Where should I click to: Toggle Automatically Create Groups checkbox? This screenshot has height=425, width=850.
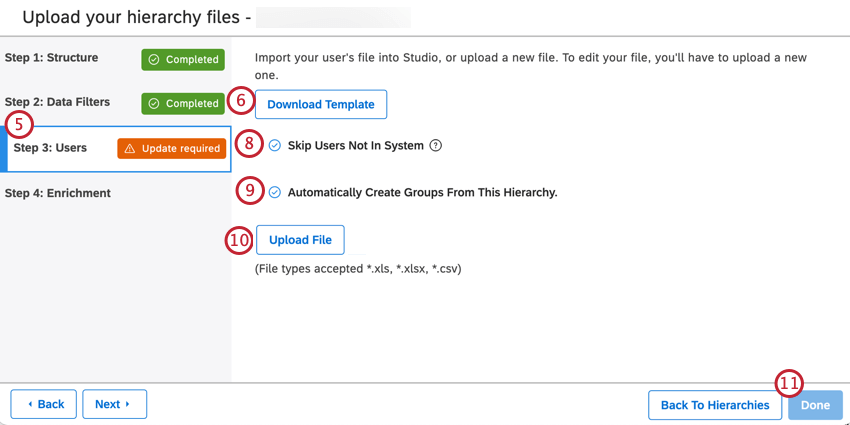click(x=275, y=192)
